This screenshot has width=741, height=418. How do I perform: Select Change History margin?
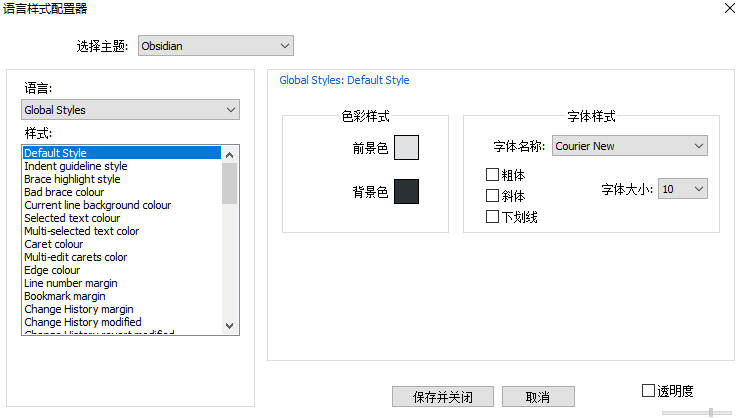[122, 309]
